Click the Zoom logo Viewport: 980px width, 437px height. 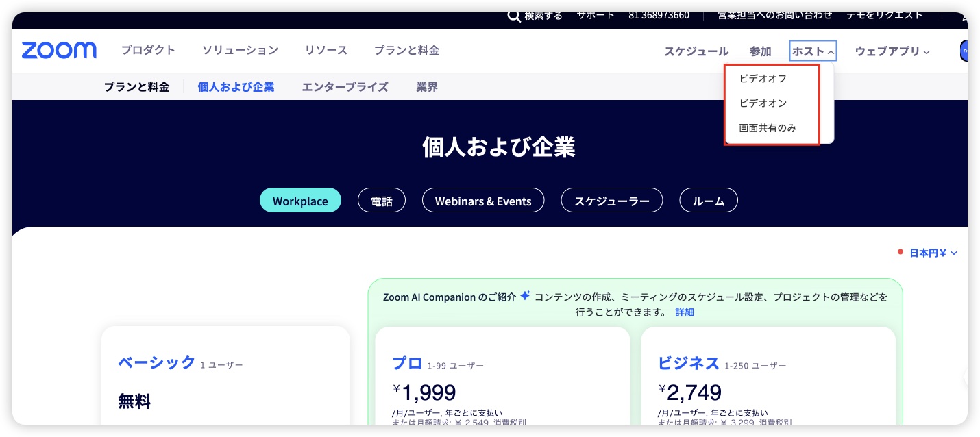[x=59, y=50]
